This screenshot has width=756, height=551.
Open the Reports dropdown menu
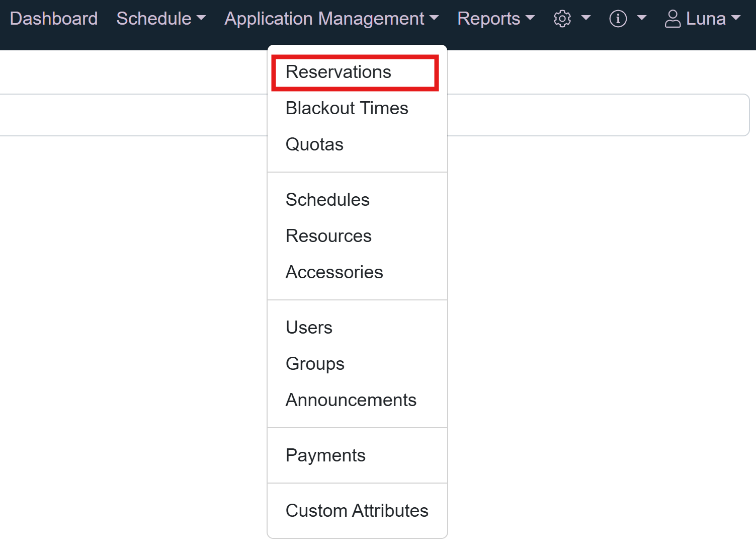(x=495, y=19)
